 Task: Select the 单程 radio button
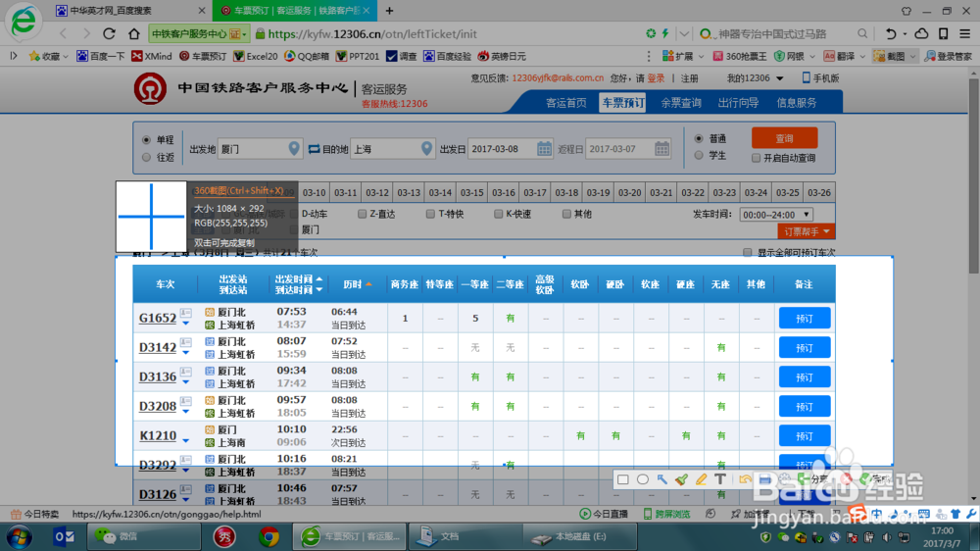tap(146, 139)
